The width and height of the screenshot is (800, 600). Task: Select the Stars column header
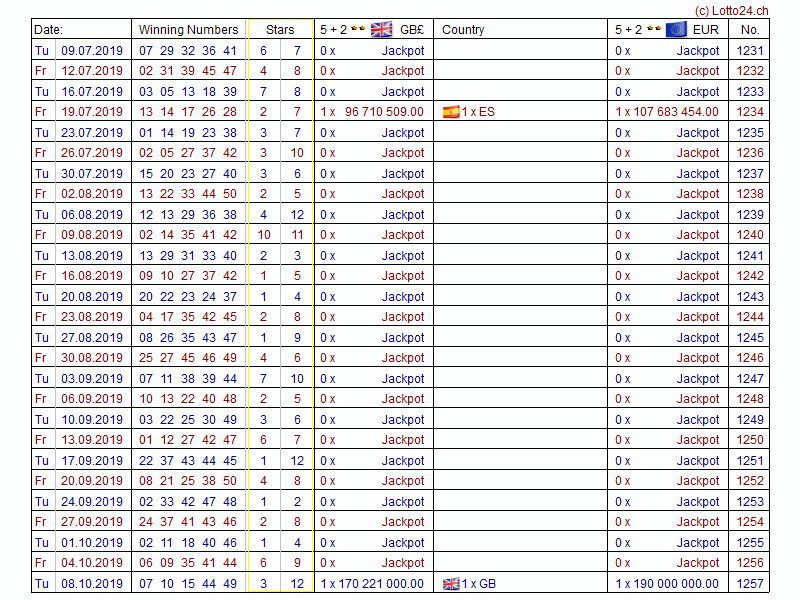[x=280, y=30]
